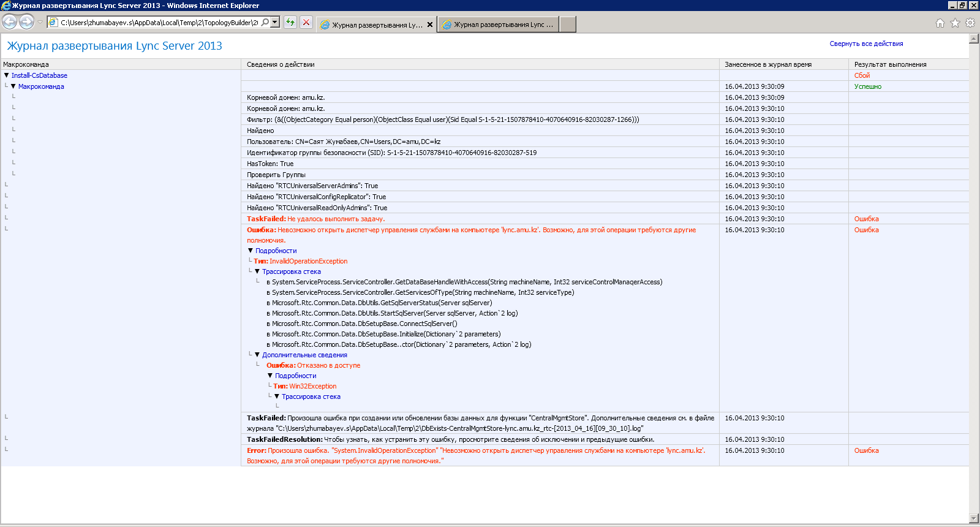The image size is (980, 527).
Task: Click the Home icon in the browser toolbar
Action: click(940, 23)
